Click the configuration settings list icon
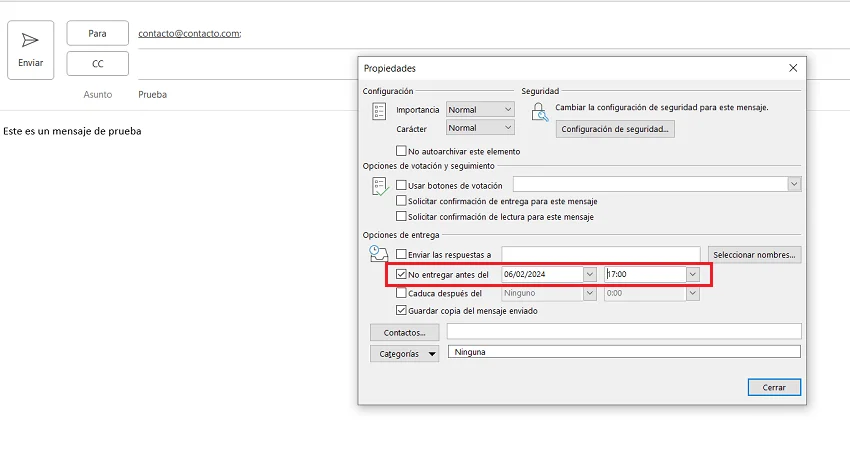850x465 pixels. tap(379, 112)
